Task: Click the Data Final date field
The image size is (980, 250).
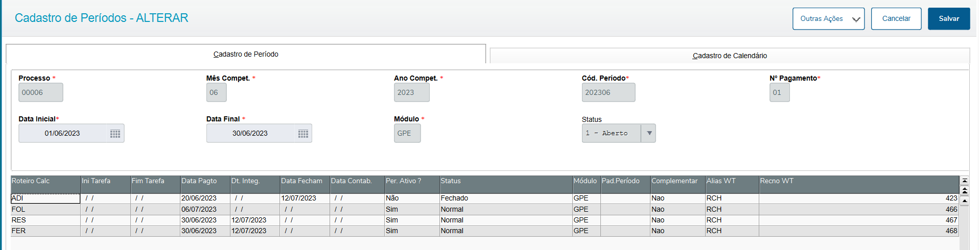Action: (x=250, y=134)
